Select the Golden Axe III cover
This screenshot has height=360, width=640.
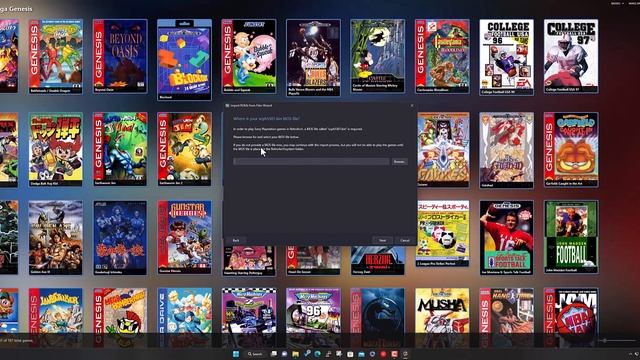click(x=56, y=238)
